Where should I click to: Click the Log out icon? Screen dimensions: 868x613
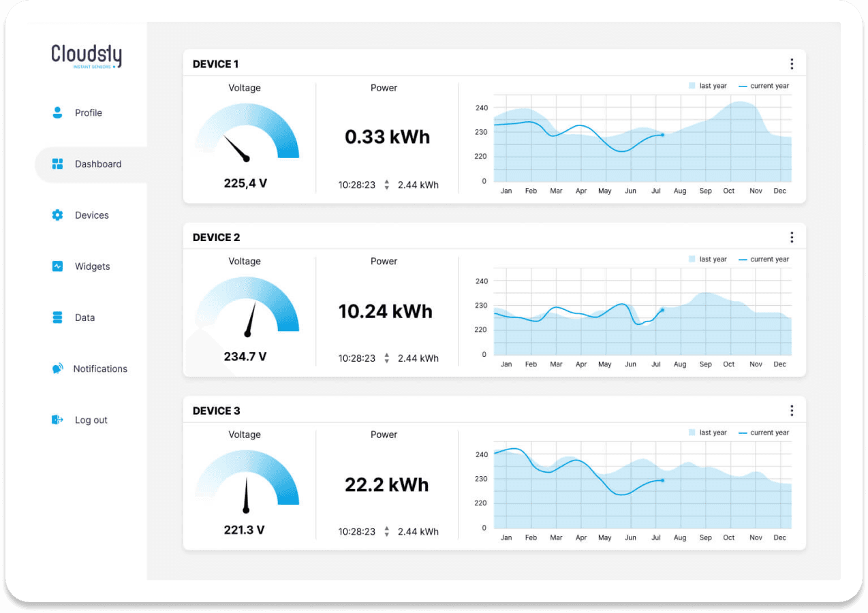pos(57,420)
